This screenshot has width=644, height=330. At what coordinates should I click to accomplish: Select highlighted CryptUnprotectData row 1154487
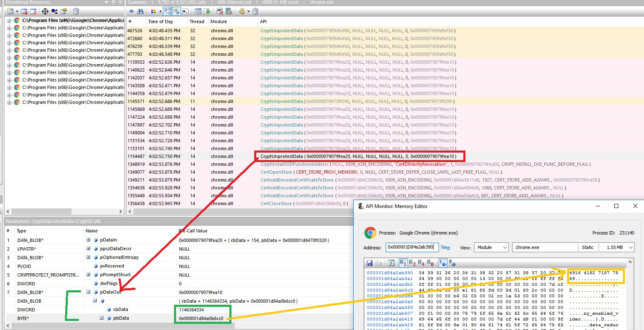[385, 156]
